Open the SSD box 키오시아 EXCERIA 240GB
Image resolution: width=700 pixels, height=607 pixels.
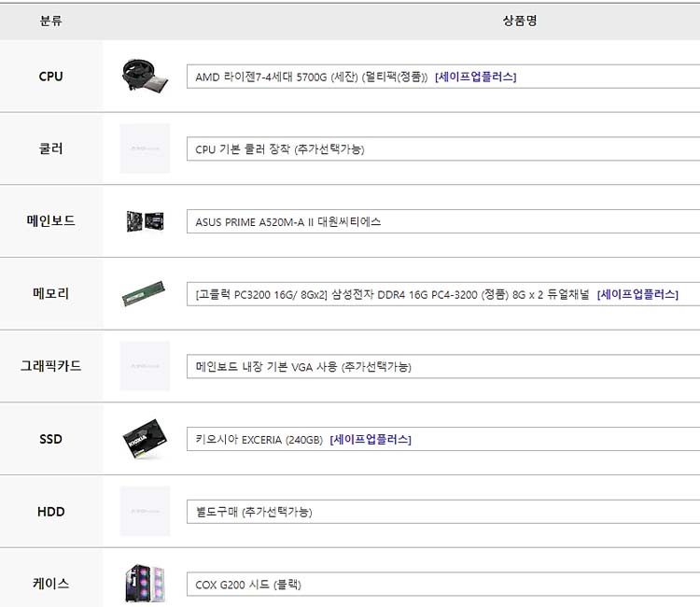coord(443,439)
